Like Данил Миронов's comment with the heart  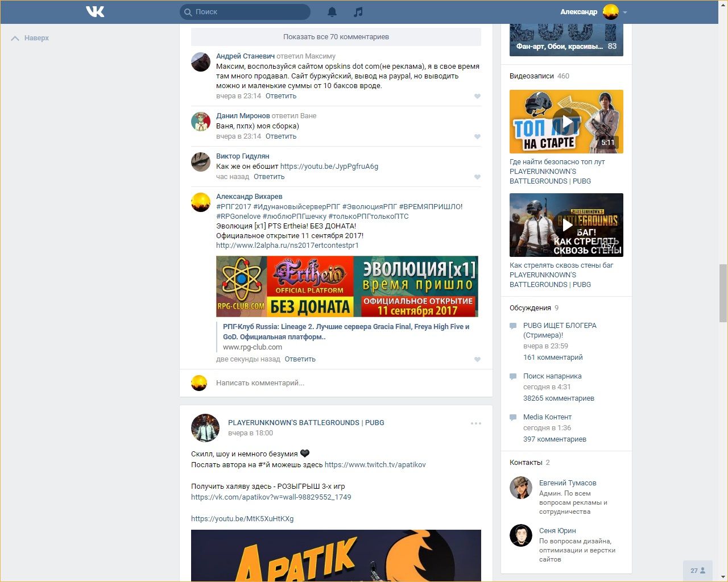pyautogui.click(x=477, y=136)
